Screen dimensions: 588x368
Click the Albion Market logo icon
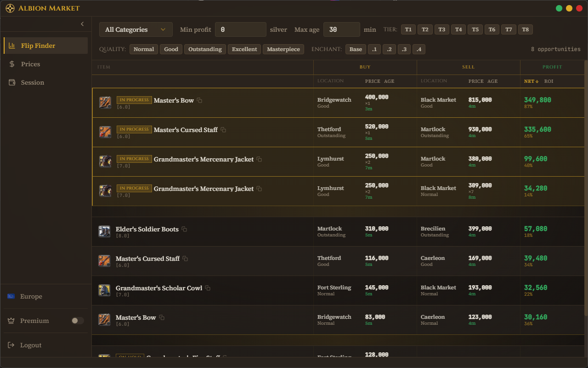click(10, 8)
